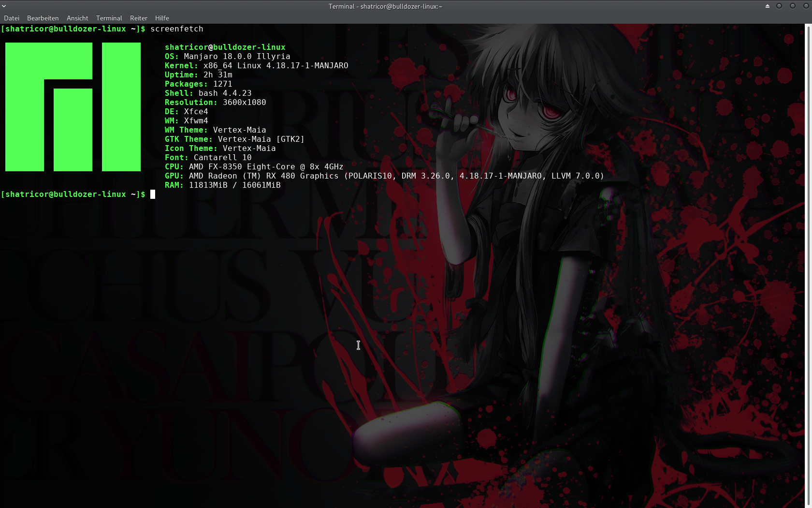This screenshot has height=508, width=812.
Task: Open the Bearbeiten menu
Action: click(43, 18)
